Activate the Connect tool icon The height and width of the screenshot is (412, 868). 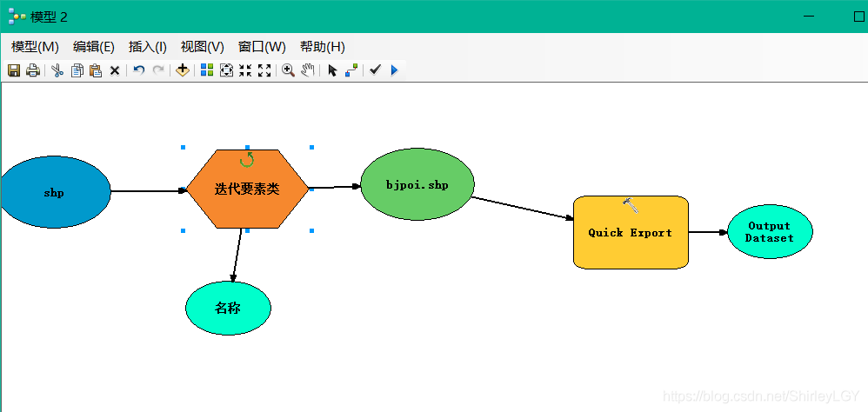(x=351, y=70)
